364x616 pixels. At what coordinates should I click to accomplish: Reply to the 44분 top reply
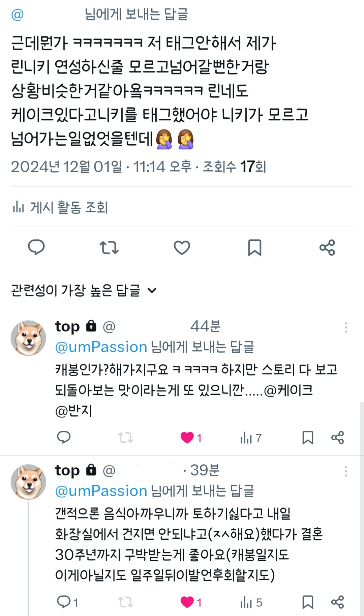point(64,437)
